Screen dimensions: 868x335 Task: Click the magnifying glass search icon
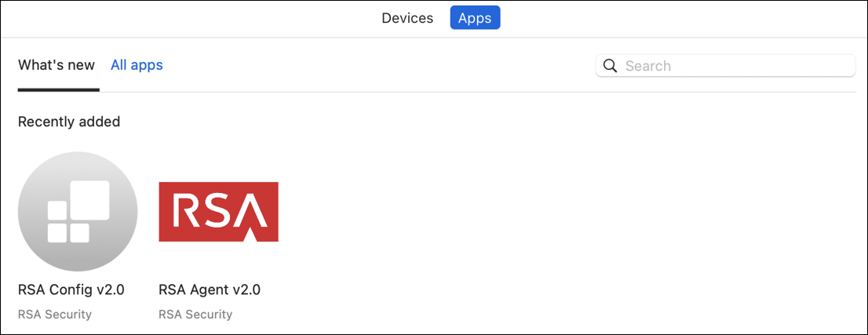point(610,66)
